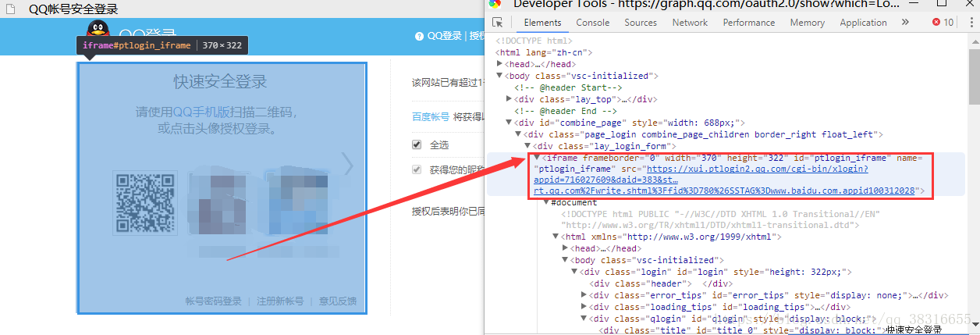This screenshot has height=335, width=980.
Task: Open the Memory tab
Action: point(807,23)
